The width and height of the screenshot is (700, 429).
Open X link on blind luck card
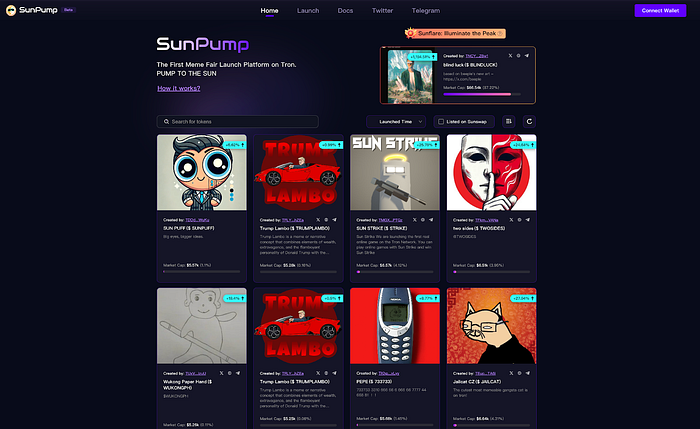click(510, 56)
